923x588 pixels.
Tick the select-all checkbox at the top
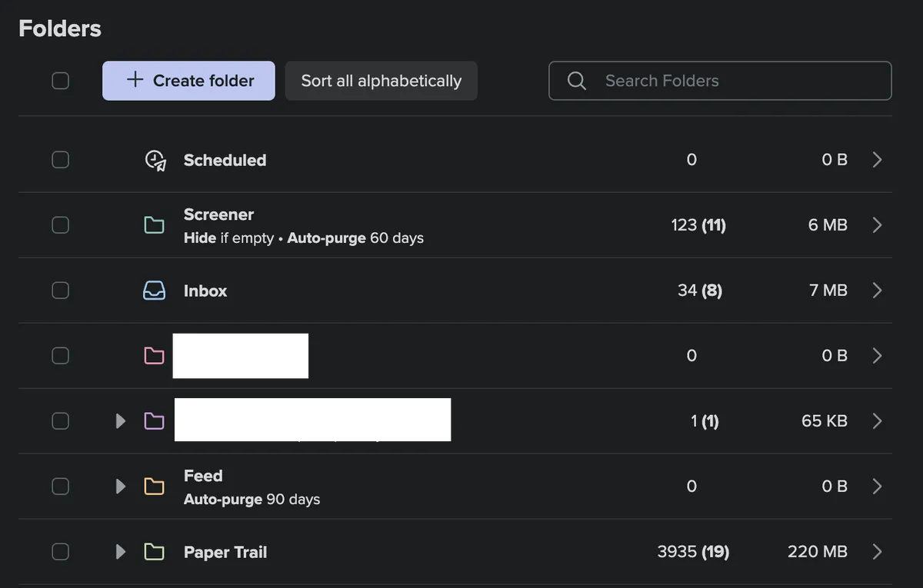click(60, 80)
